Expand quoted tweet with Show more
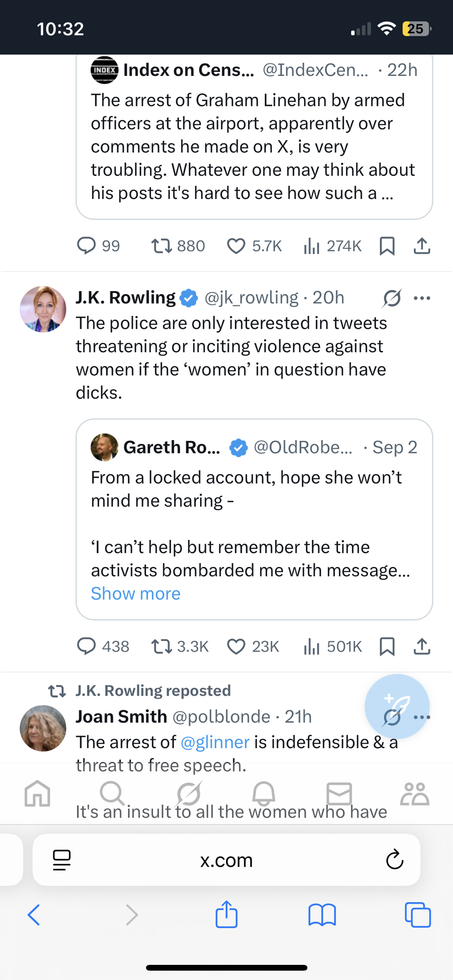453x980 pixels. click(136, 593)
